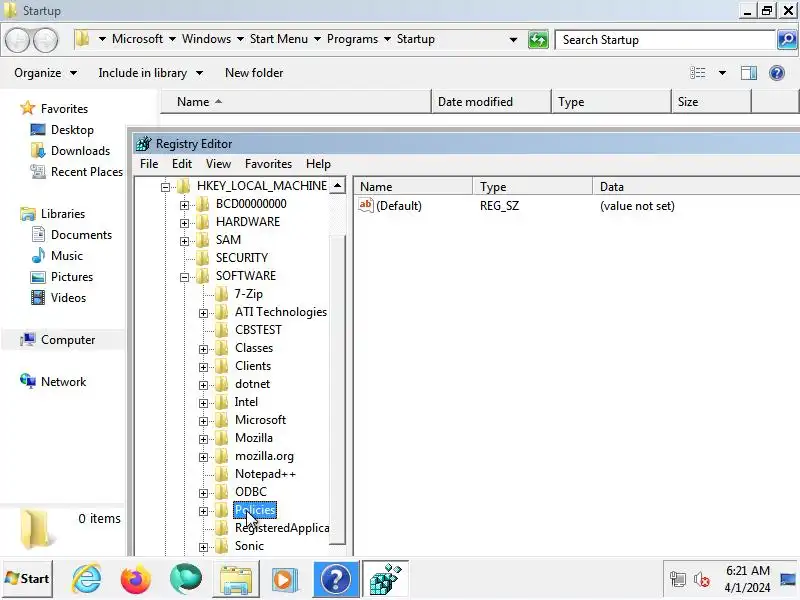Sort by Date modified column
The image size is (800, 600).
(x=491, y=102)
